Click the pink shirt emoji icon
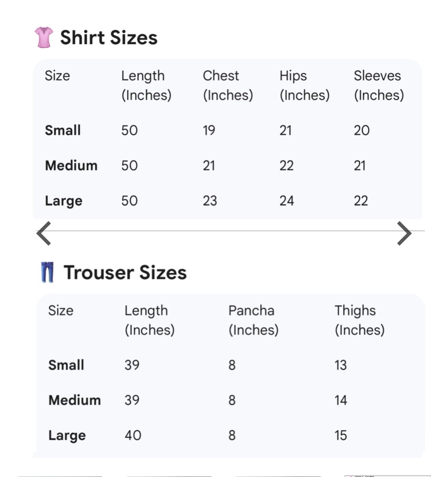Screen dimensions: 448x477 [44, 37]
